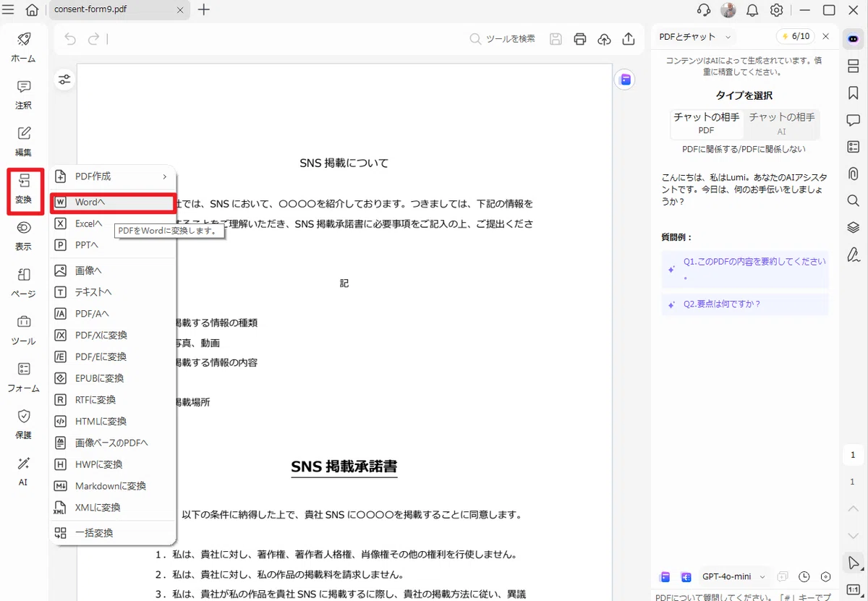Open ページ page tools
The image size is (868, 601).
23,284
